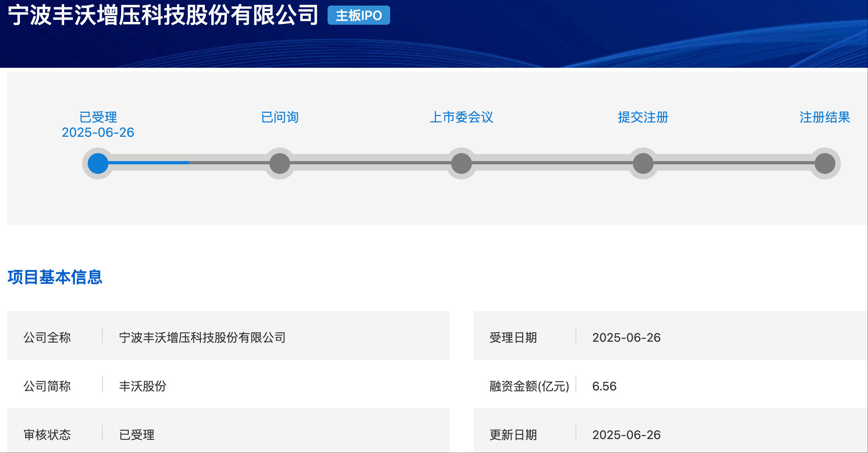The image size is (868, 453).
Task: Click the blue progress bar segment
Action: 148,163
